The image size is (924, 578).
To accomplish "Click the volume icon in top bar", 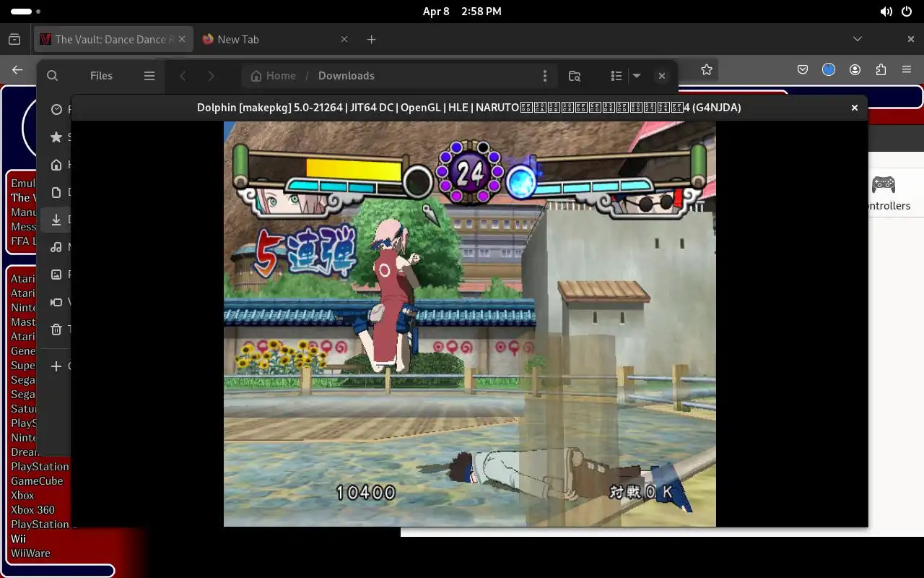I will (886, 12).
